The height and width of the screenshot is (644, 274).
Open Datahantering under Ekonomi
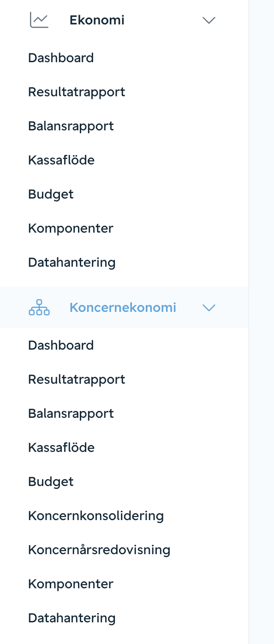(72, 263)
